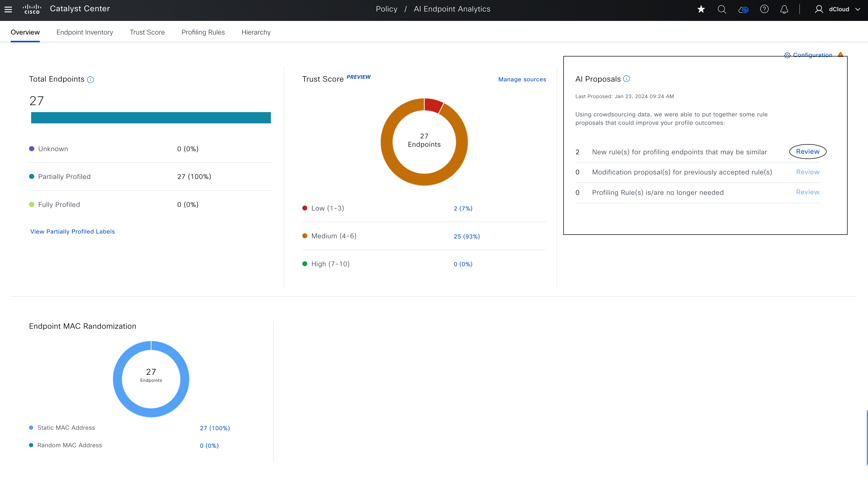
Task: Click the Unknown purple legend dot
Action: (32, 149)
